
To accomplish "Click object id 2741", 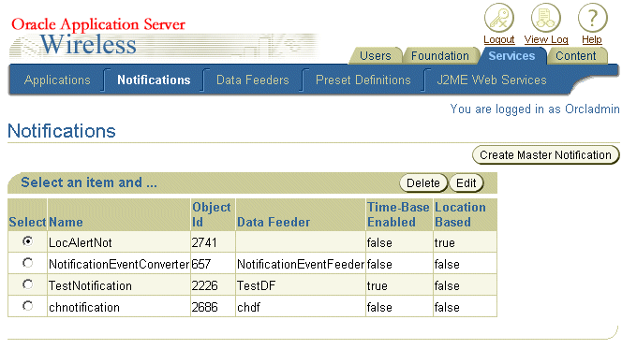I will (x=204, y=242).
